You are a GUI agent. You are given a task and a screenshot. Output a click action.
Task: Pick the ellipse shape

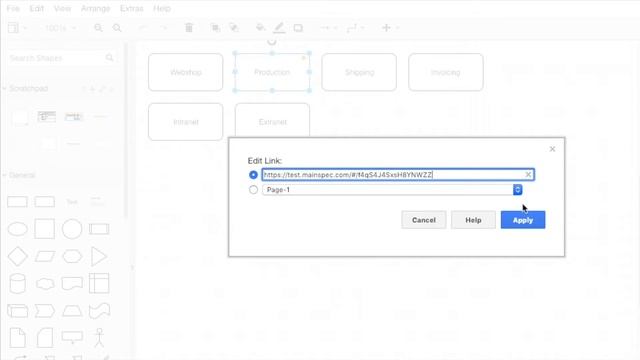click(x=18, y=229)
